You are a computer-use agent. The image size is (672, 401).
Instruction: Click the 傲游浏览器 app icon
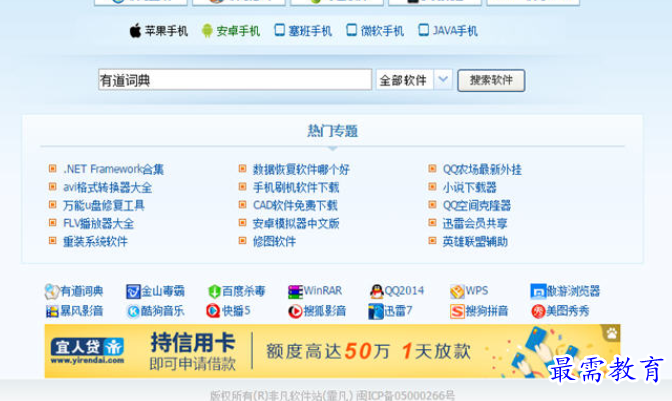538,291
